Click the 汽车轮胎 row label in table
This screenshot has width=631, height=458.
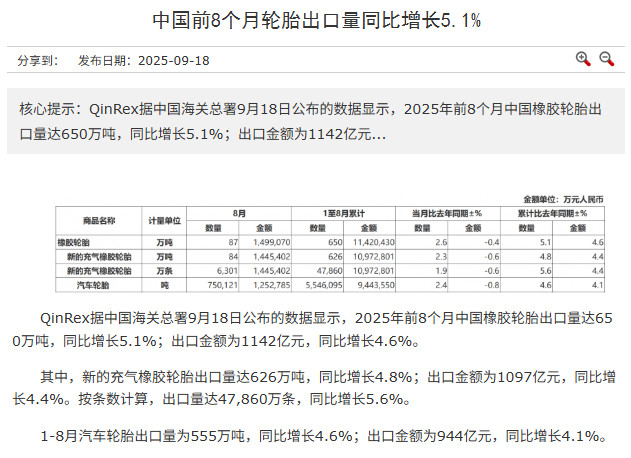[x=99, y=284]
